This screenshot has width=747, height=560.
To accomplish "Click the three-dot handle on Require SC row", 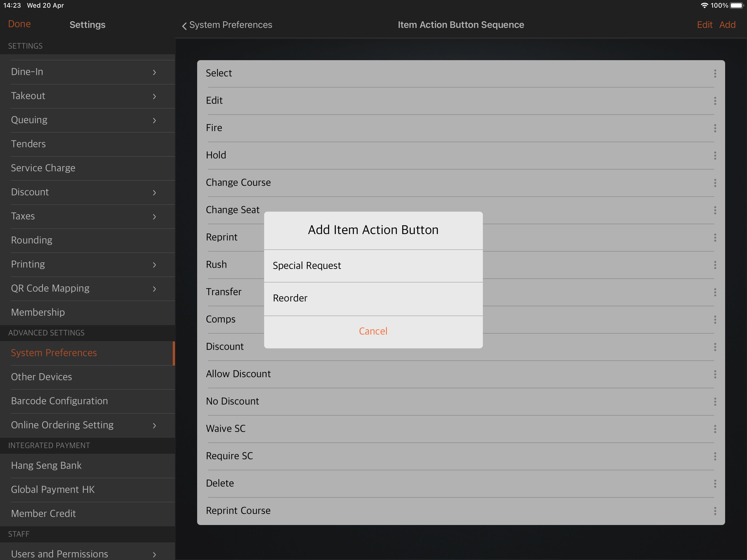I will coord(715,456).
